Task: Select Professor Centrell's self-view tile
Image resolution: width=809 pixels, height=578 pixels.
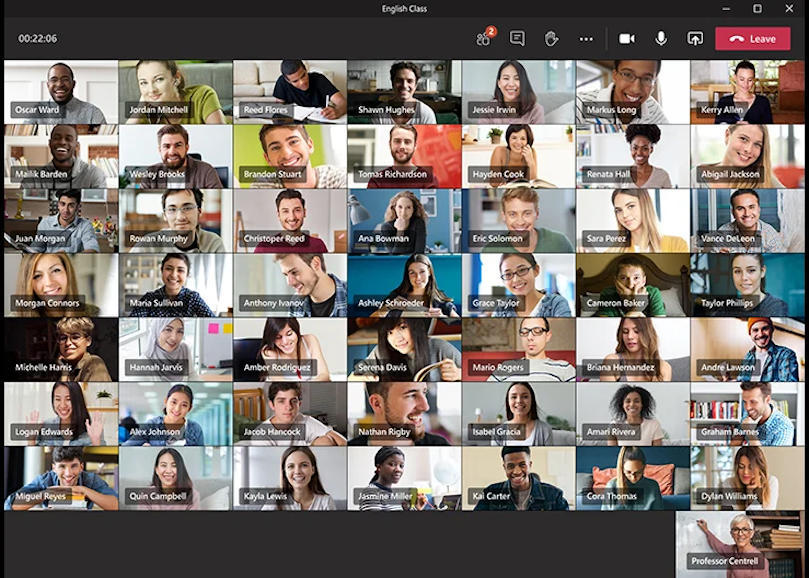Action: click(x=740, y=544)
